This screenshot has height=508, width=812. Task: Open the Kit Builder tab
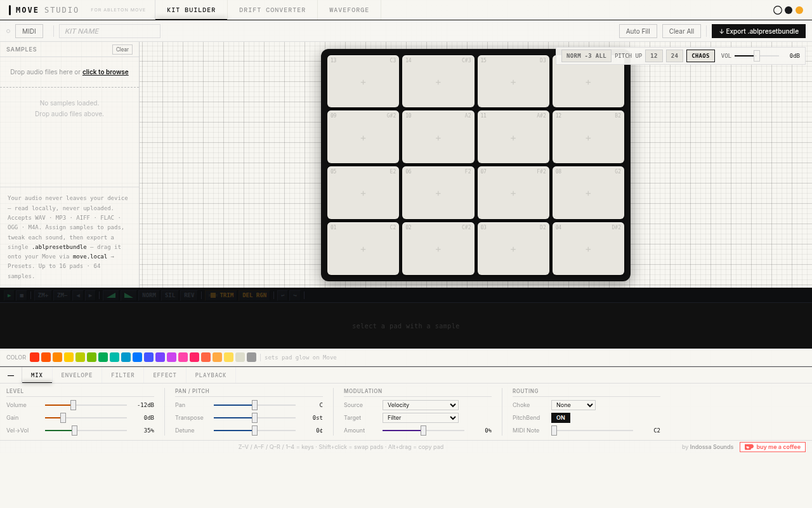191,10
